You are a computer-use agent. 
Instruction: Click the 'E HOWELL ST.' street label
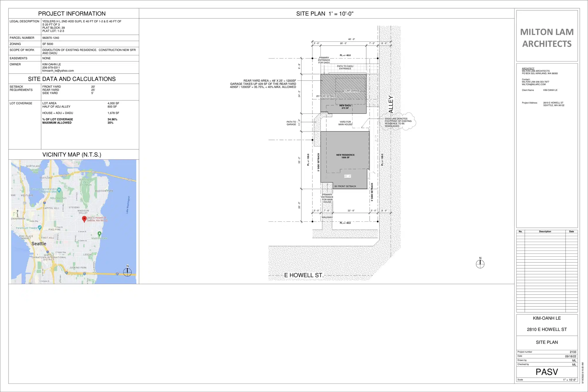click(304, 275)
